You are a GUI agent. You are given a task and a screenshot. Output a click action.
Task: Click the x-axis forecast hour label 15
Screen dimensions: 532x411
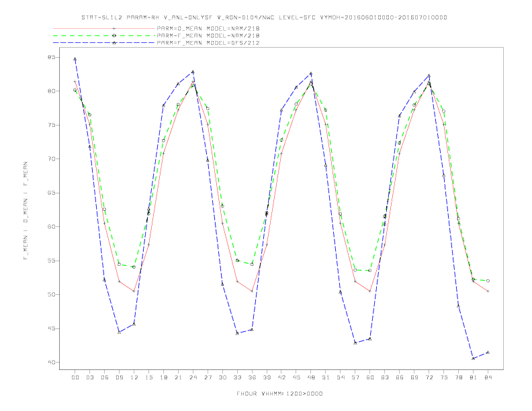(x=148, y=377)
